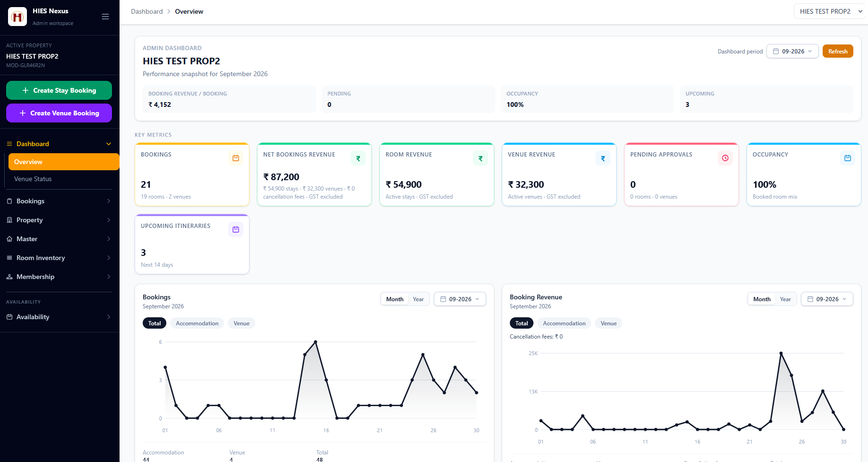Open the Dashboard period 09-2026 dropdown
The height and width of the screenshot is (462, 868).
point(792,51)
